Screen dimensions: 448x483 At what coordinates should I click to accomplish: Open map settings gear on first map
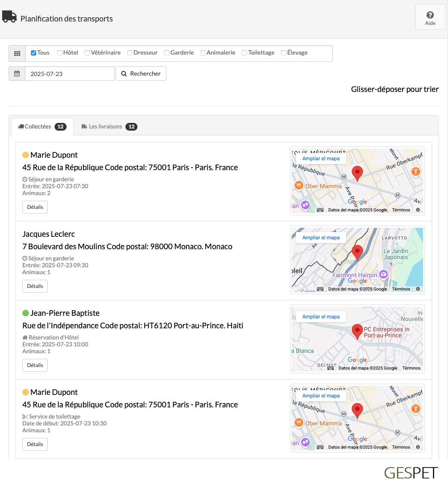418,210
